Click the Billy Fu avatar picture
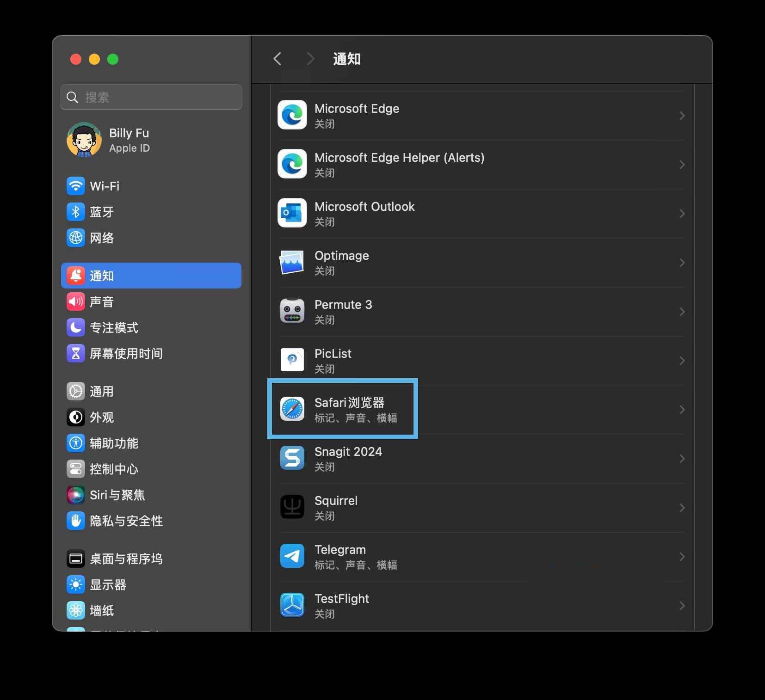765x700 pixels. click(x=84, y=140)
